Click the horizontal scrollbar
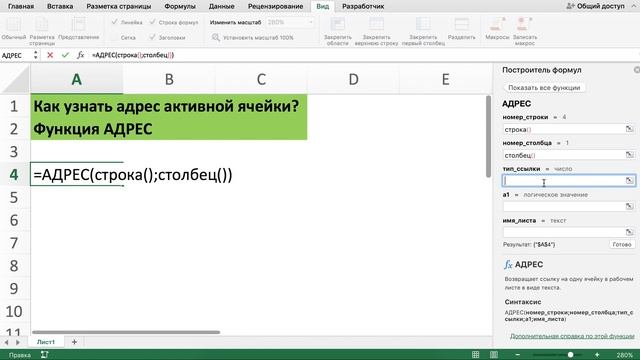The height and width of the screenshot is (360, 640). (x=126, y=332)
